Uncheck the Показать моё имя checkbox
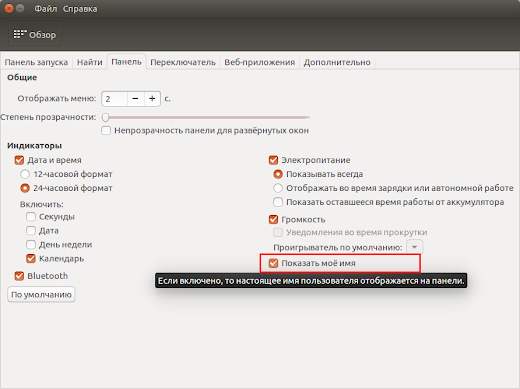 [273, 263]
